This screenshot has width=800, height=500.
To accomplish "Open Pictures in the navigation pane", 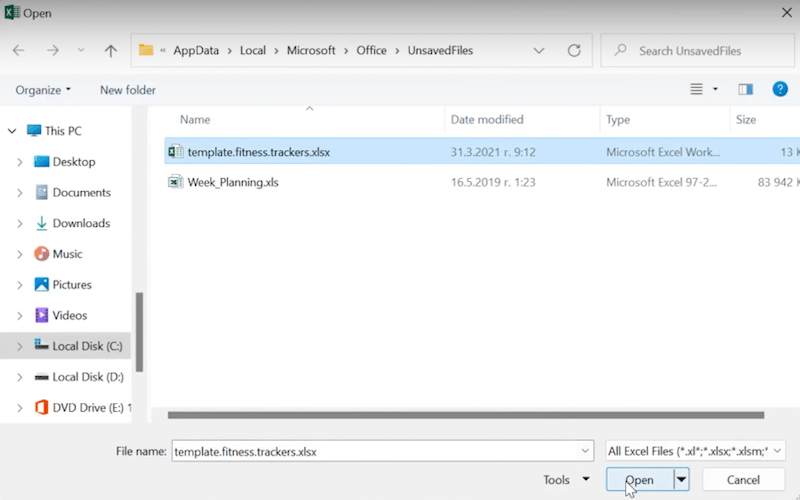I will point(63,284).
